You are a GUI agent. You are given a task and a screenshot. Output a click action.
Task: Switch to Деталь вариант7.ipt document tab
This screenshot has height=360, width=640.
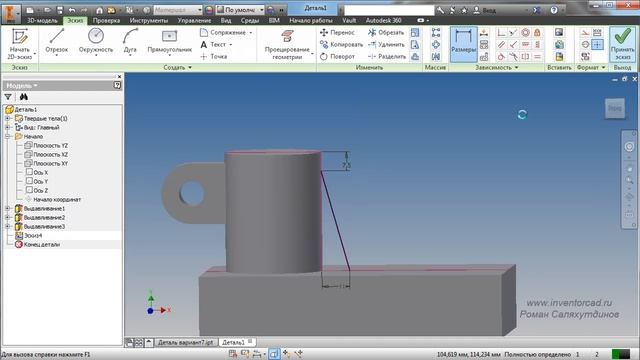185,342
